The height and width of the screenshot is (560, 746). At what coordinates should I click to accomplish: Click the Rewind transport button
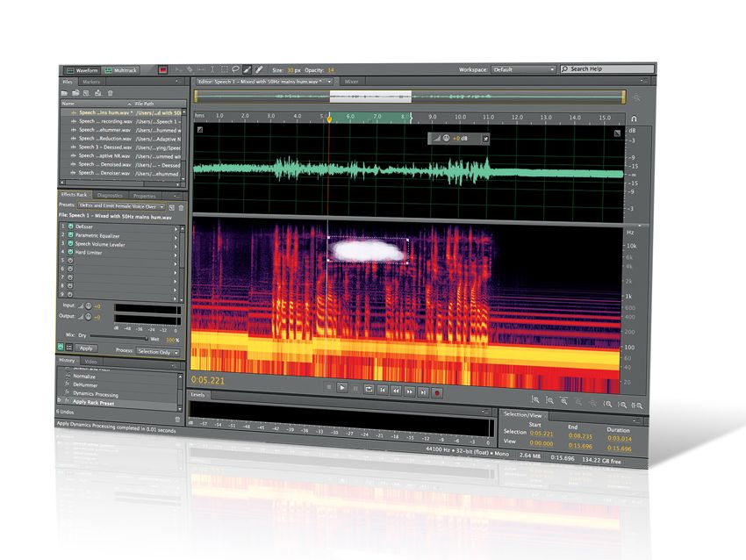pos(396,391)
